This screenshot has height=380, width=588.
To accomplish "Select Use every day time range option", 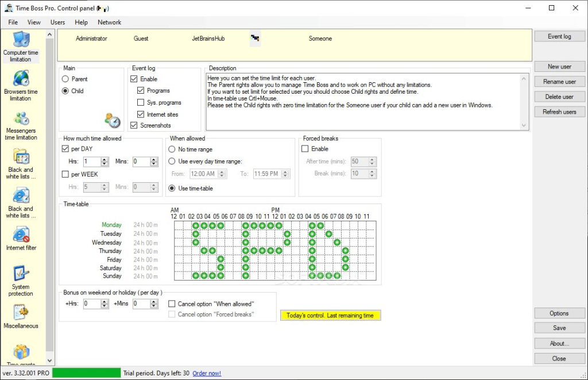I will click(172, 161).
